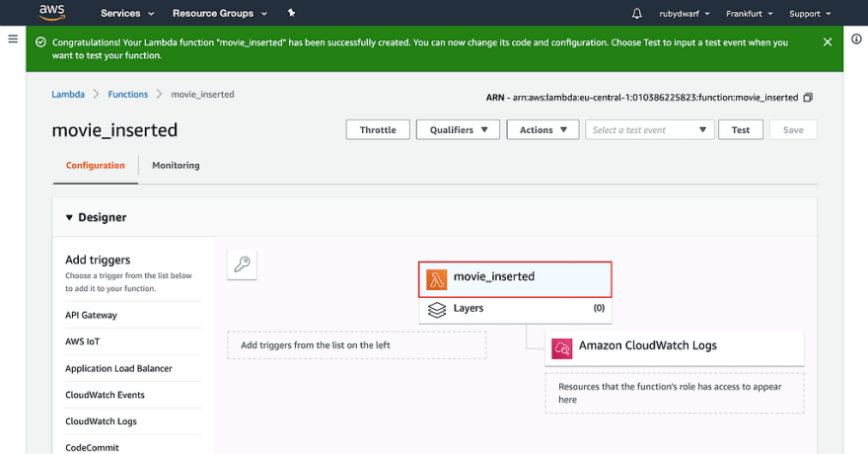Image resolution: width=868 pixels, height=454 pixels.
Task: Click the Layers stack icon
Action: click(x=437, y=310)
